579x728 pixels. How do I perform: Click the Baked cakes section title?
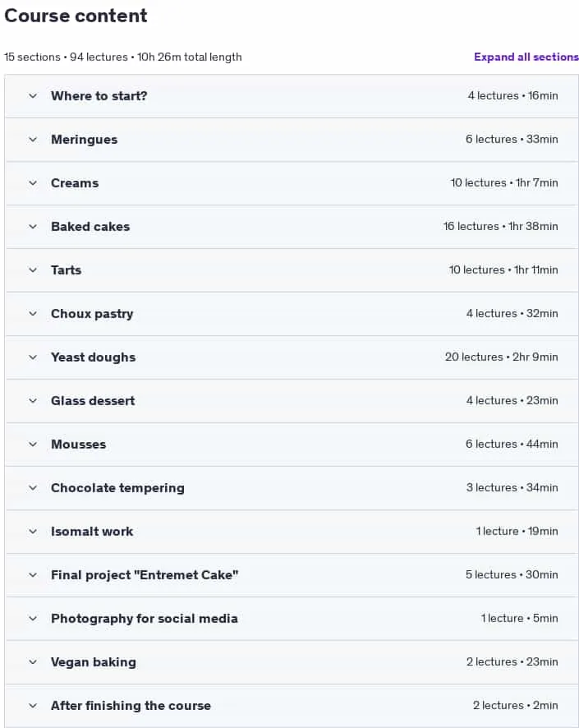pos(90,227)
